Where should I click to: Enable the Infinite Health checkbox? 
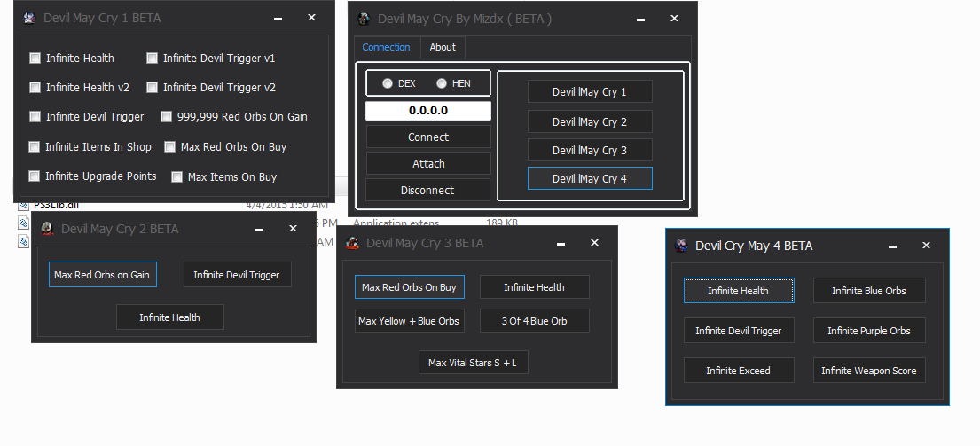(35, 59)
